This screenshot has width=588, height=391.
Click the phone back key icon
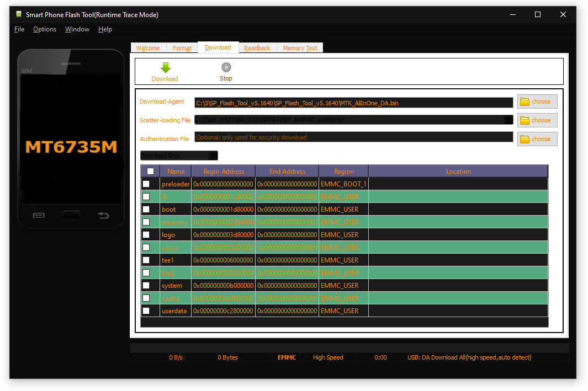coord(103,215)
